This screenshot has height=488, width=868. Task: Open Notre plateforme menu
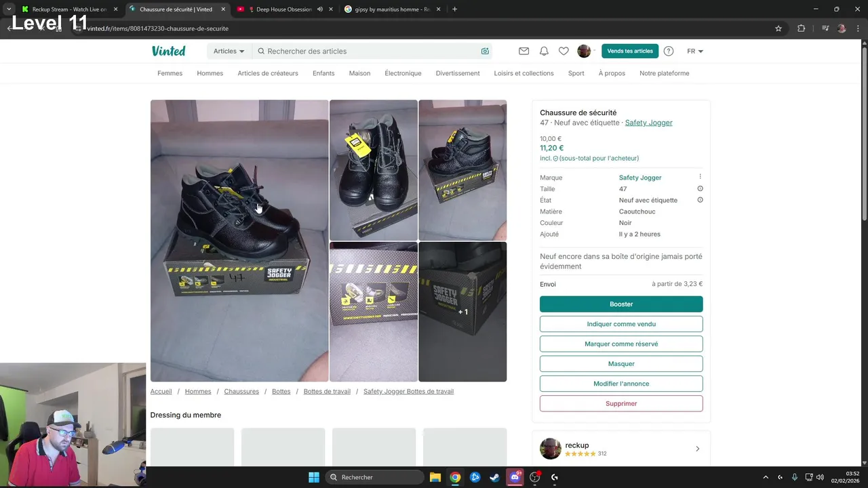point(664,73)
